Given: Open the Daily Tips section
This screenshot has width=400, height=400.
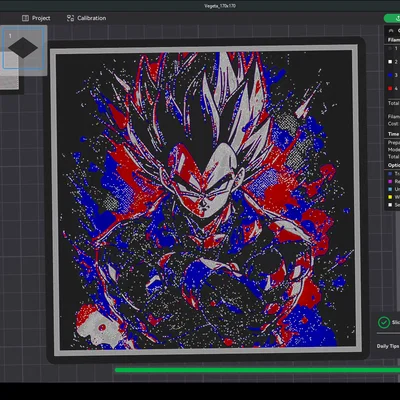Looking at the screenshot, I should (x=388, y=346).
